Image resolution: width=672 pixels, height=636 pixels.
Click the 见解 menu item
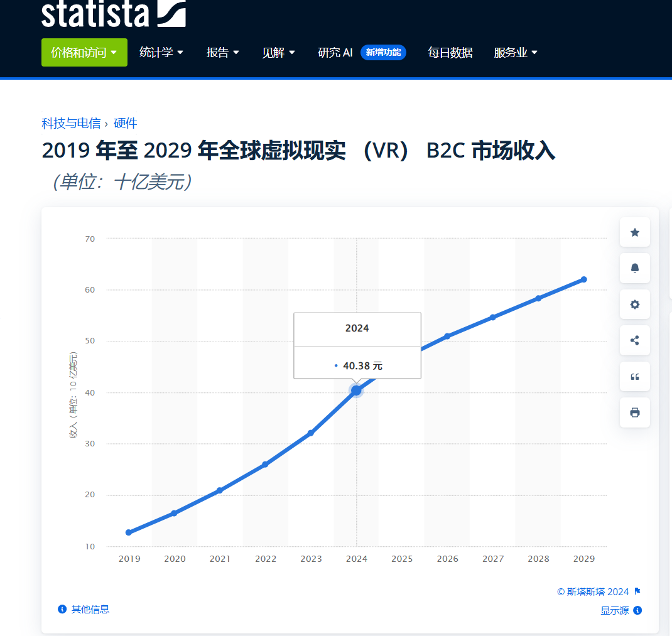[x=278, y=52]
